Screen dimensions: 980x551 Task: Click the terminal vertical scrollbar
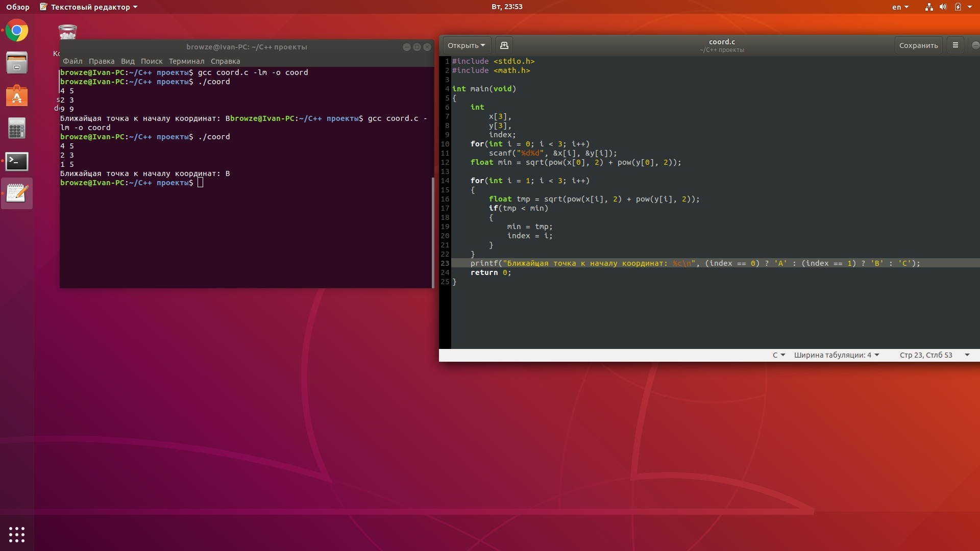(433, 232)
